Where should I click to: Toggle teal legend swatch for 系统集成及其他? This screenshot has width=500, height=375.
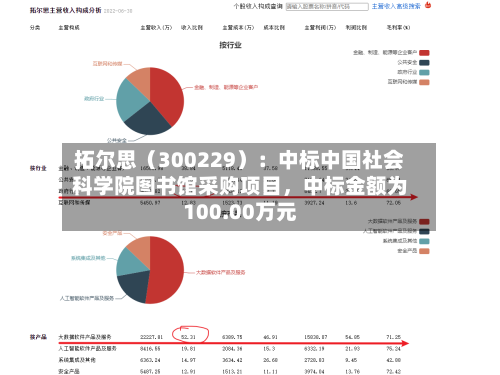coord(424,241)
